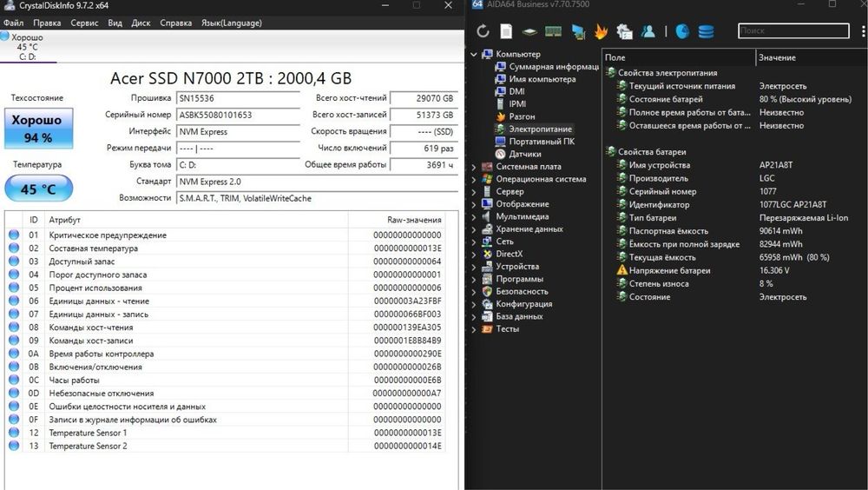Click the 45 °C temperature button
The height and width of the screenshot is (490, 868).
tap(38, 189)
